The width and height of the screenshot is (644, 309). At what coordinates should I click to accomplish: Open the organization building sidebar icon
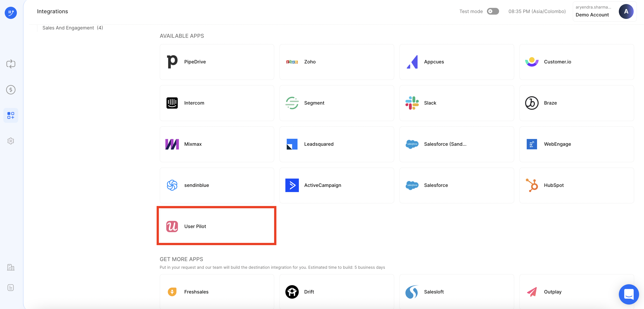coord(11,267)
